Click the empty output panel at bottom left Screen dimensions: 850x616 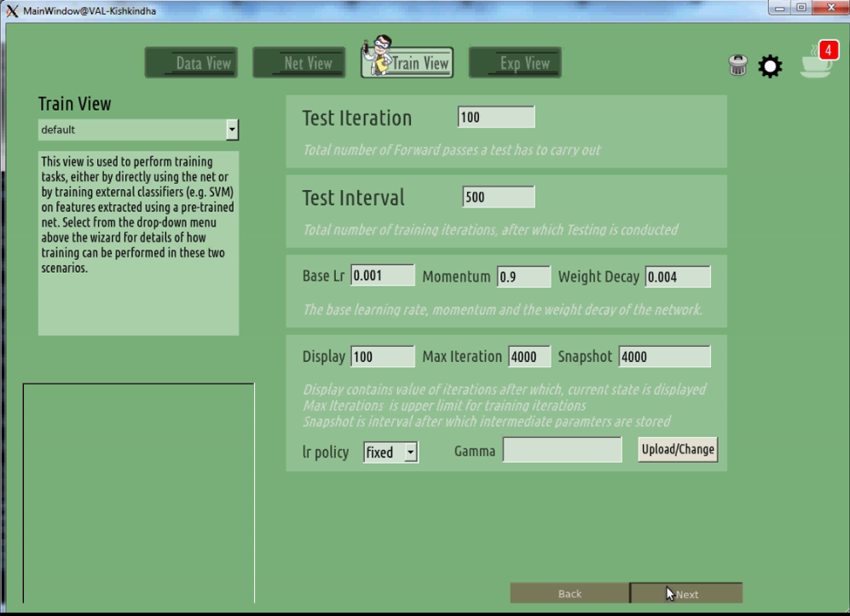(138, 493)
